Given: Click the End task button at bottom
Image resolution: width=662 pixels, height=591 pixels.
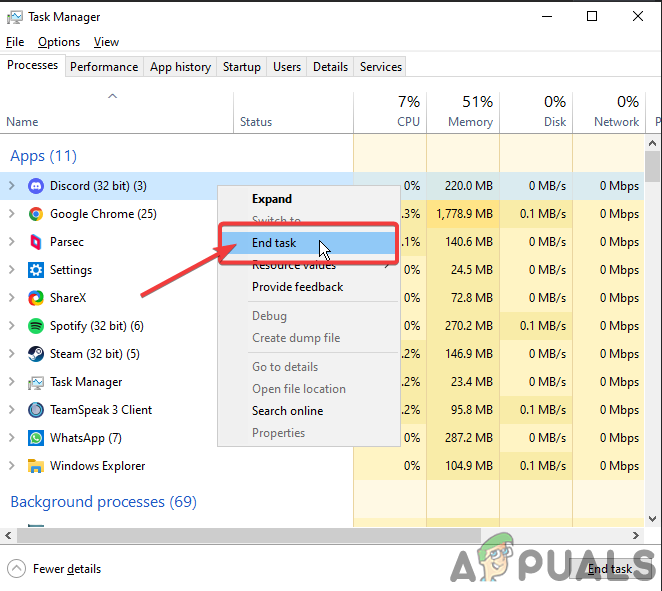Looking at the screenshot, I should [610, 569].
